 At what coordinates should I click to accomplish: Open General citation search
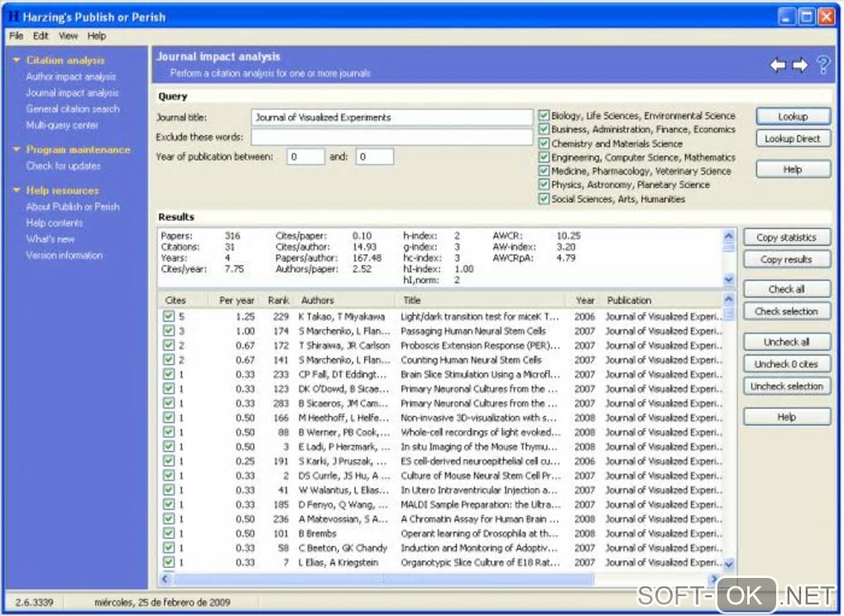tap(73, 109)
